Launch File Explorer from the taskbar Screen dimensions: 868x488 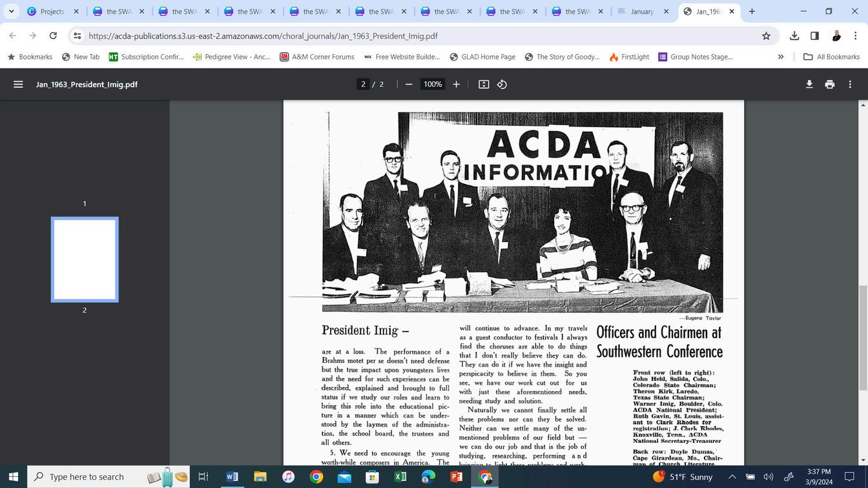coord(260,477)
